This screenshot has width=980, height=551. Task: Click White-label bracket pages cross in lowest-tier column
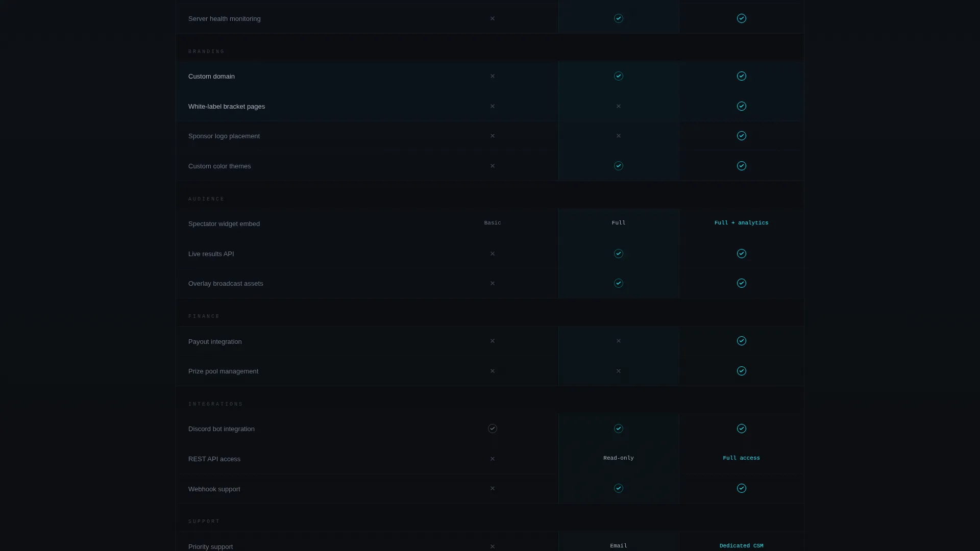click(x=493, y=106)
